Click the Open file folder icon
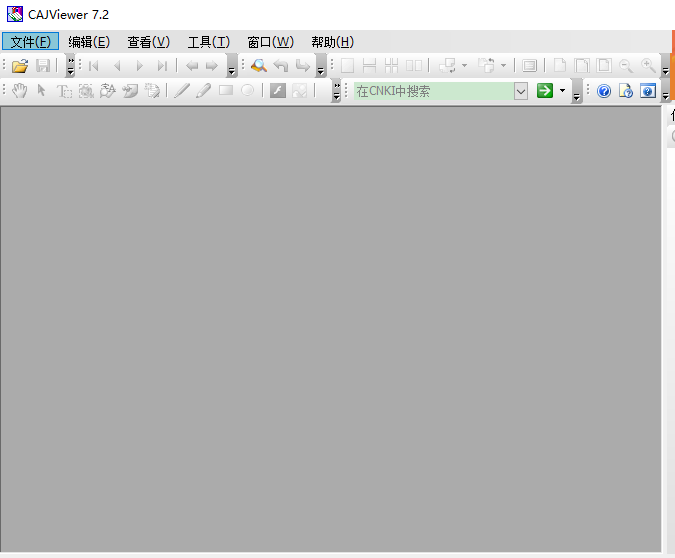The width and height of the screenshot is (675, 558). pos(20,66)
